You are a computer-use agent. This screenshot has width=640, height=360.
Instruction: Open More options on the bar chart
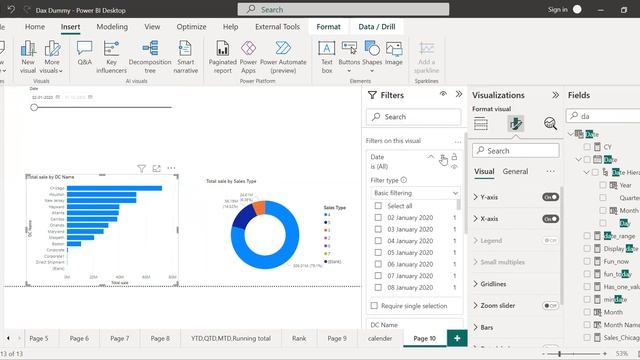[x=171, y=168]
